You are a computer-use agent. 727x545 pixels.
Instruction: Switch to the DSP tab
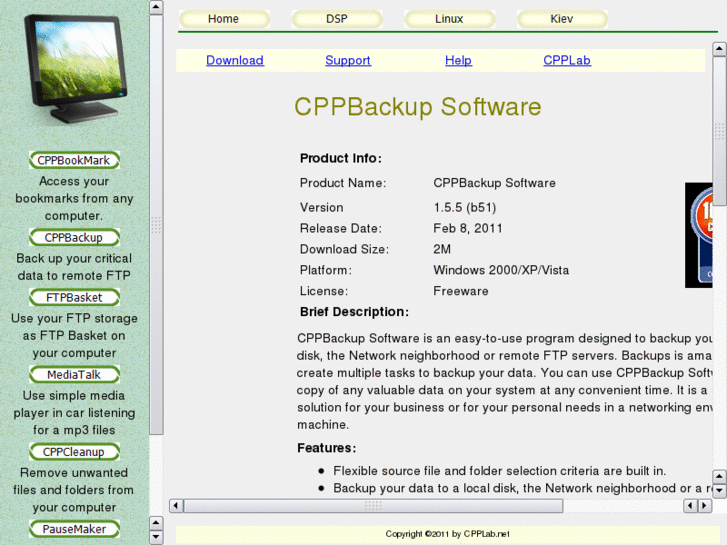pos(337,19)
